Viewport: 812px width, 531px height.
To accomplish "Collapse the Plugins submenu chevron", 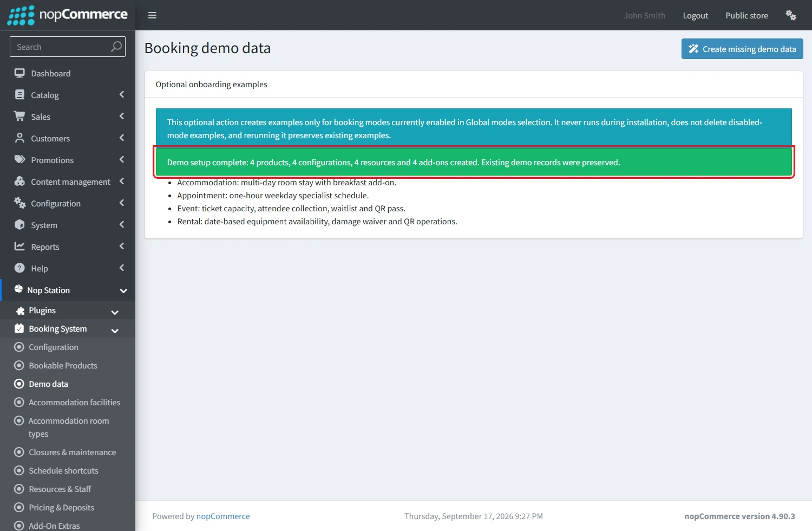I will 115,312.
